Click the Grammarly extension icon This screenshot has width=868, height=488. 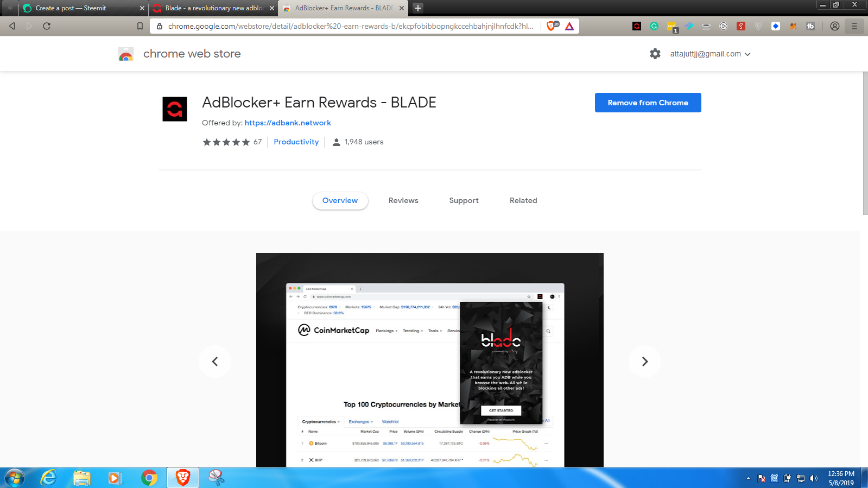coord(654,26)
